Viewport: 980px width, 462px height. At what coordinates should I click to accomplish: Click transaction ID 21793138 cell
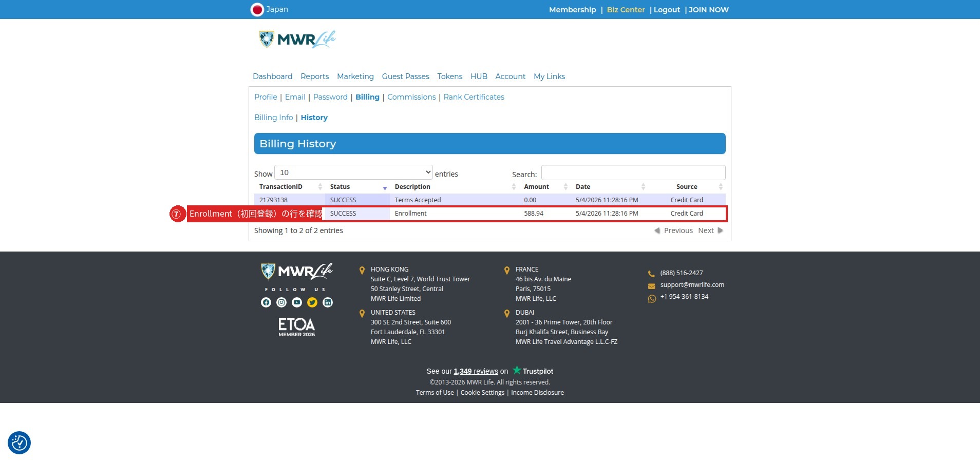tap(290, 200)
